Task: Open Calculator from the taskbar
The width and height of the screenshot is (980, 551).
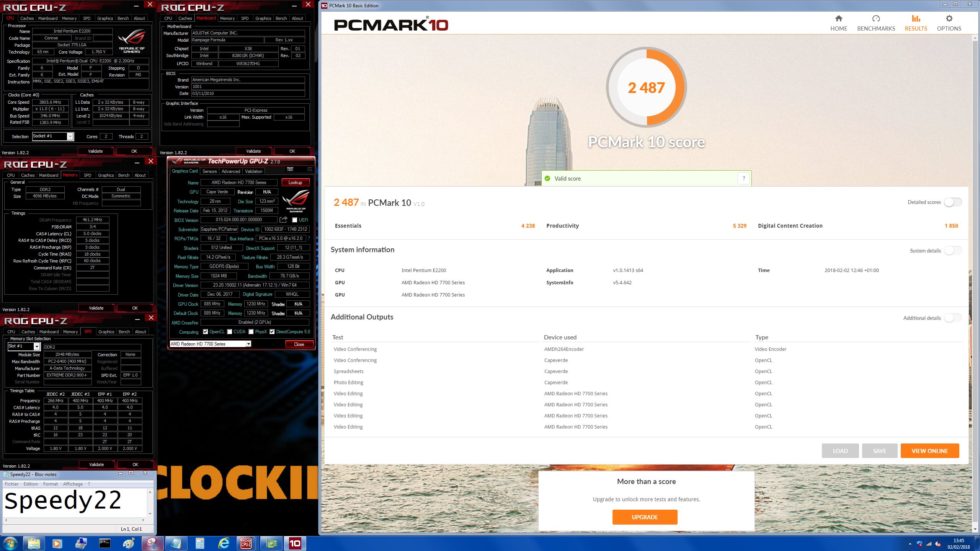Action: pos(200,543)
